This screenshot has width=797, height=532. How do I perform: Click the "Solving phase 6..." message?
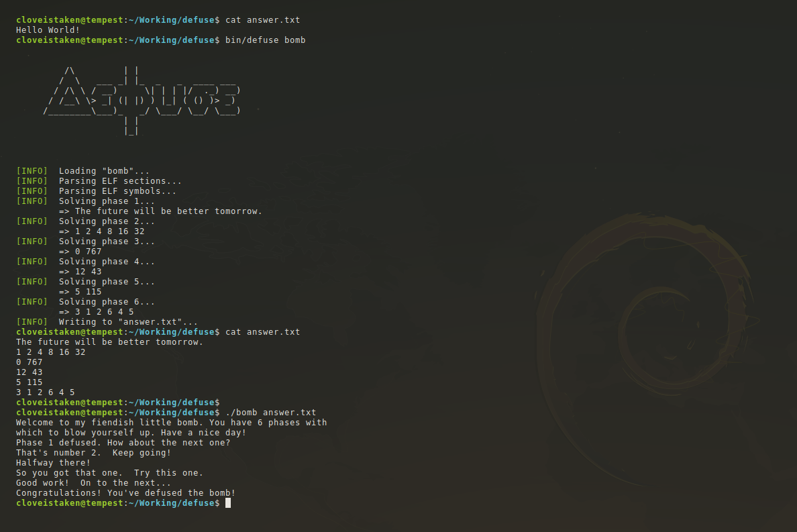(x=107, y=303)
